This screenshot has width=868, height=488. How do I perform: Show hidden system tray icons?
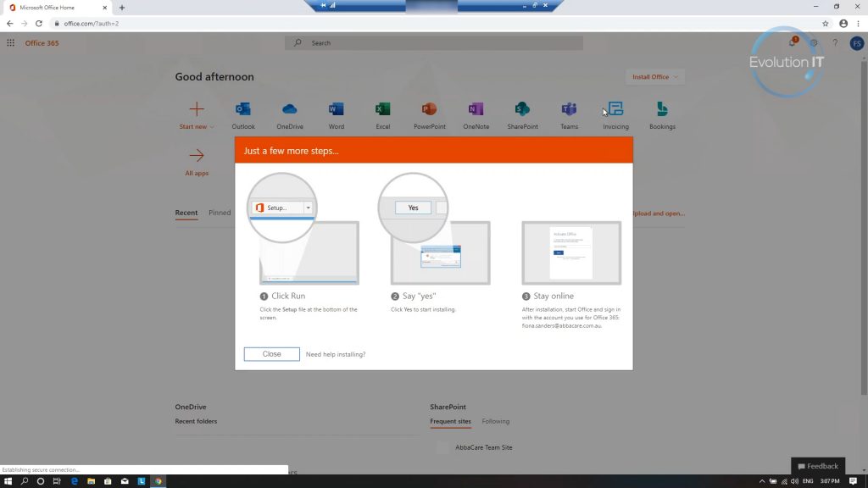[762, 481]
